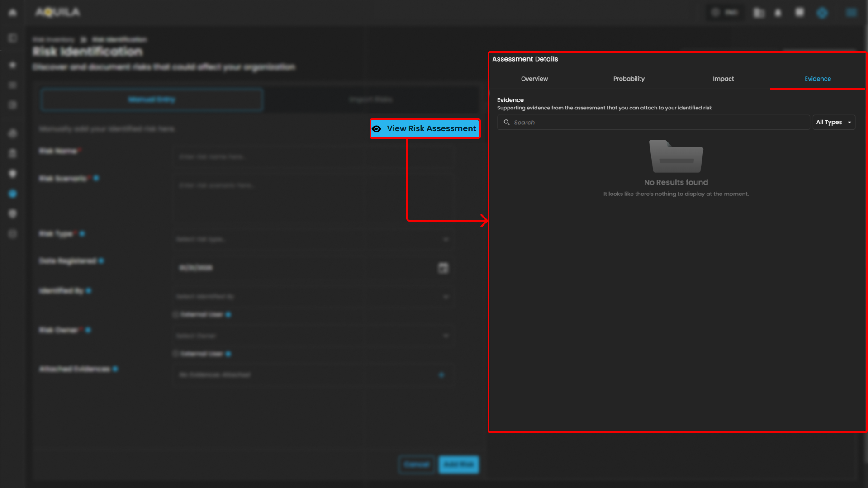Click the notification bell in the top bar
Screen dimensions: 868x488
coord(778,13)
